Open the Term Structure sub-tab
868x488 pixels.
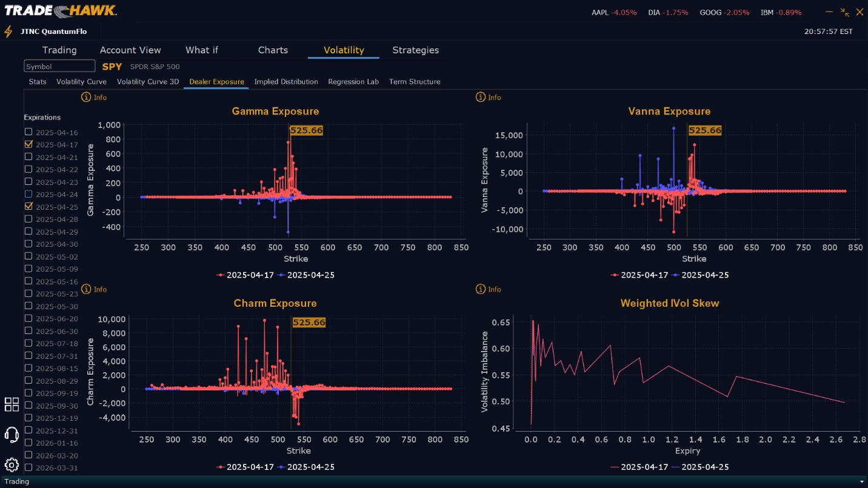(x=415, y=82)
